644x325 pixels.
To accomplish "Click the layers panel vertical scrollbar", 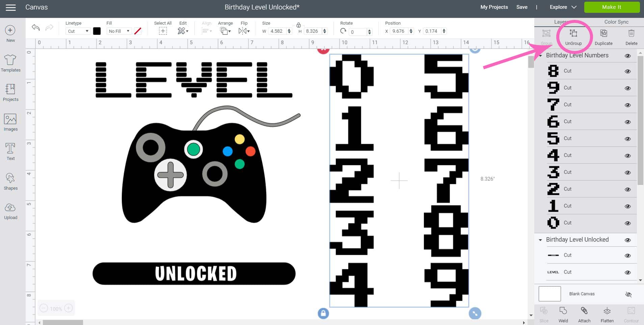I will tap(640, 120).
